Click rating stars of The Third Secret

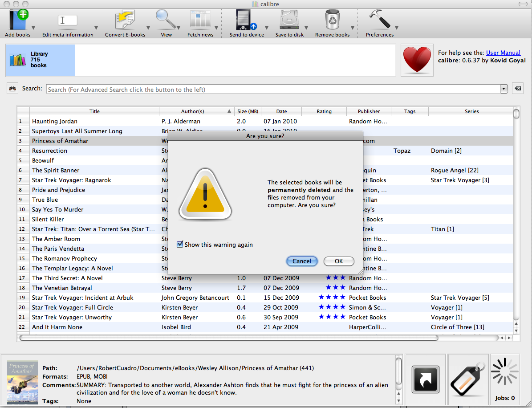coord(335,277)
